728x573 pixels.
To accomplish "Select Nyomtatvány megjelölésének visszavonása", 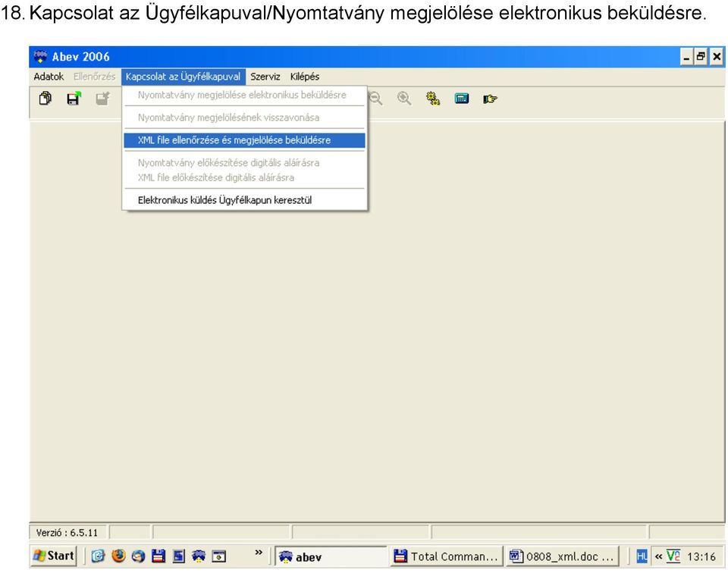I will pyautogui.click(x=244, y=117).
